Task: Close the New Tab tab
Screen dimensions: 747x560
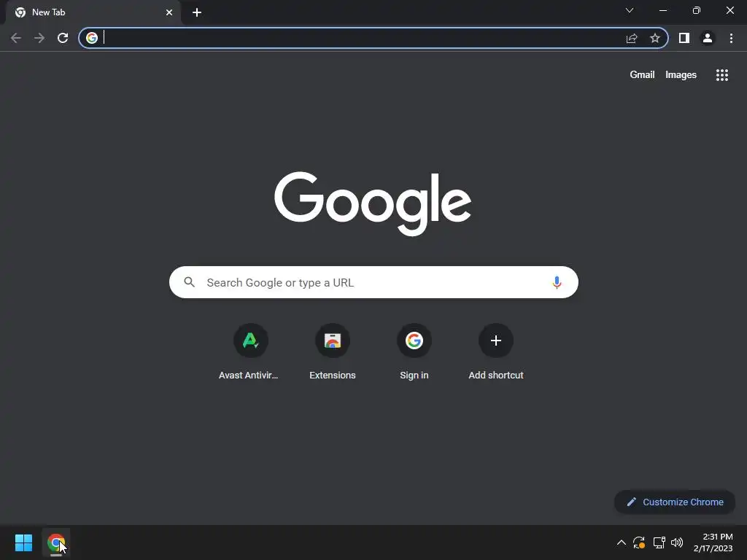Action: [x=169, y=12]
